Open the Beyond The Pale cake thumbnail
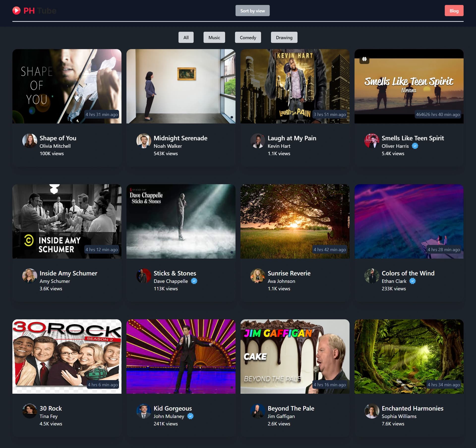The height and width of the screenshot is (448, 476). [x=295, y=357]
